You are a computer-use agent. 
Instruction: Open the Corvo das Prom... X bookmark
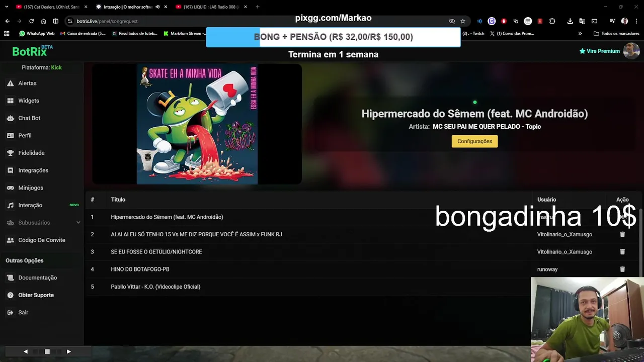(x=512, y=34)
